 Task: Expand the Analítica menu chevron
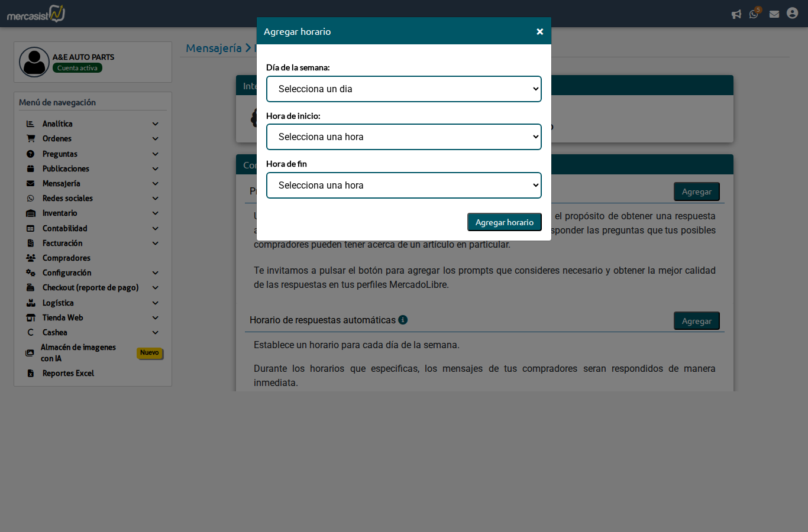click(x=155, y=124)
